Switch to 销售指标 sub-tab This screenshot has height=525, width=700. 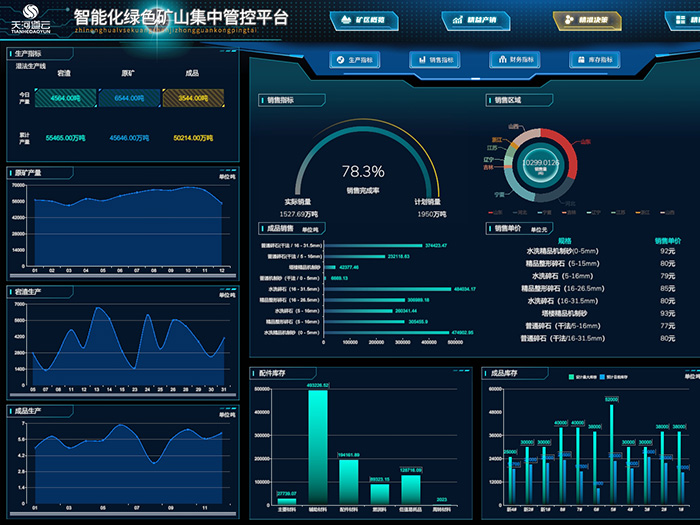click(435, 60)
